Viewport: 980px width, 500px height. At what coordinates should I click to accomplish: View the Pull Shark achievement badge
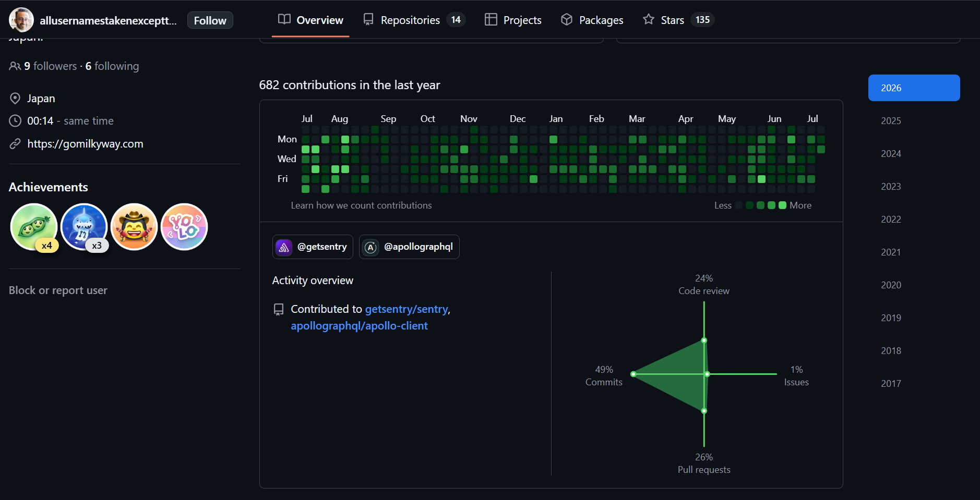tap(84, 227)
